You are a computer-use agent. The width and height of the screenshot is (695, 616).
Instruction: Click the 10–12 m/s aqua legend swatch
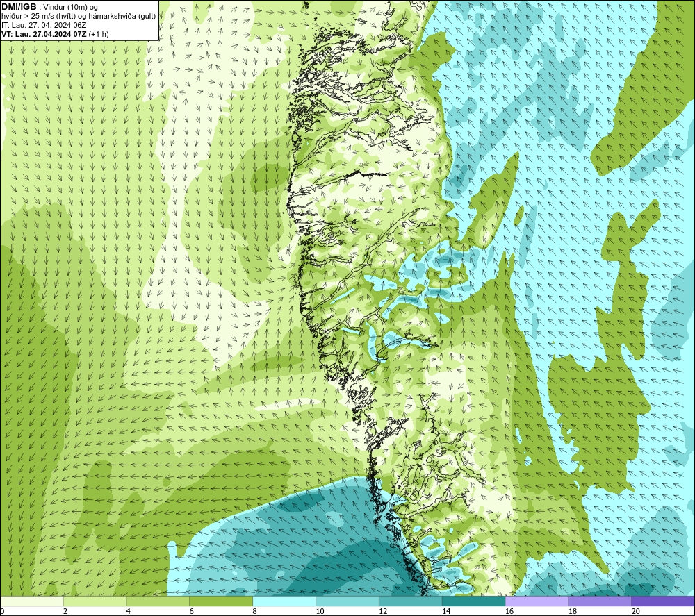[x=347, y=601]
